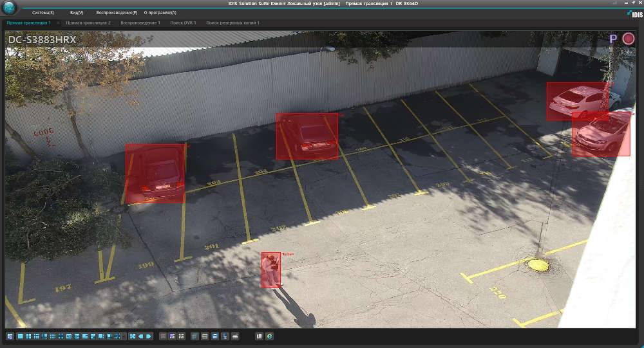Click the next camera group arrow
Screen dimensions: 644x348
148,336
